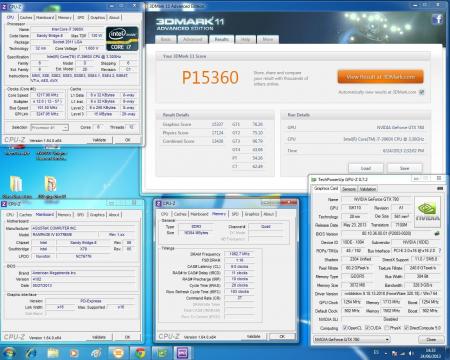The width and height of the screenshot is (450, 360).
Task: Toggle the OpenCL checkbox in GPU-Z
Action: 345,328
